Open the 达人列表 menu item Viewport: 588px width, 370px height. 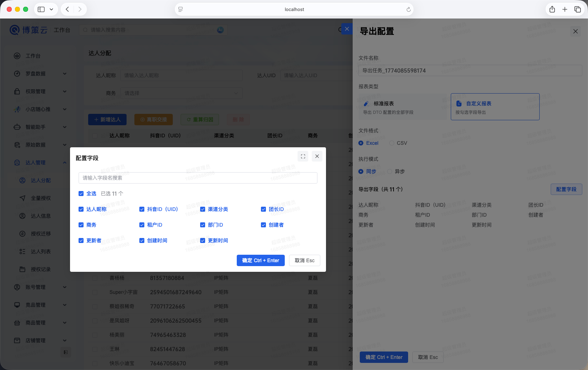click(40, 252)
